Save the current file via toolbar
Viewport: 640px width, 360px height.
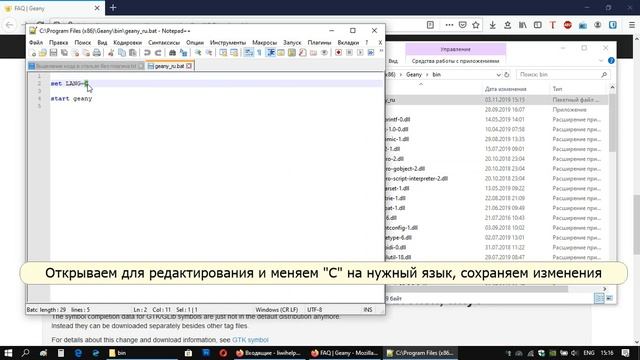53,53
